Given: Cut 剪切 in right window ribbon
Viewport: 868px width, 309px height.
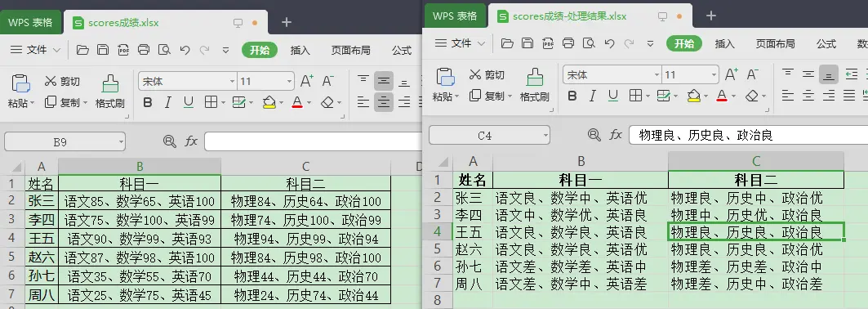Looking at the screenshot, I should pyautogui.click(x=487, y=74).
